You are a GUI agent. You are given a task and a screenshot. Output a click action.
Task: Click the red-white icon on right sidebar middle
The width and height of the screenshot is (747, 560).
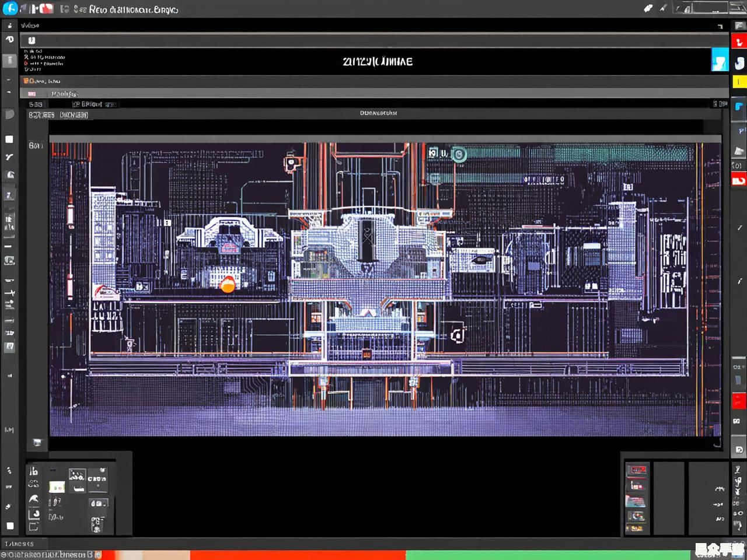click(x=739, y=181)
